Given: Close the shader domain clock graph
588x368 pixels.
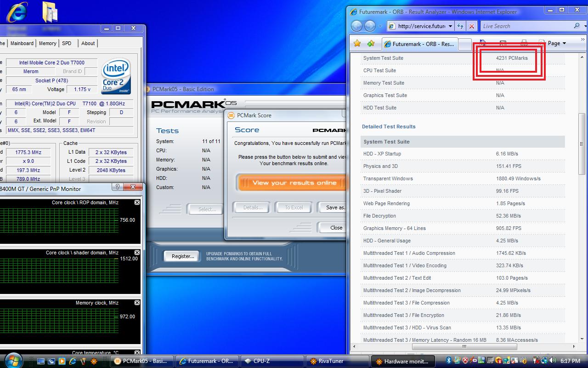Looking at the screenshot, I should 137,253.
